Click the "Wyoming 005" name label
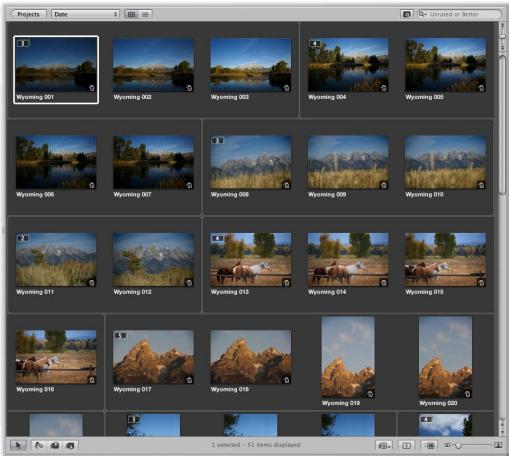The width and height of the screenshot is (509, 456). 424,97
